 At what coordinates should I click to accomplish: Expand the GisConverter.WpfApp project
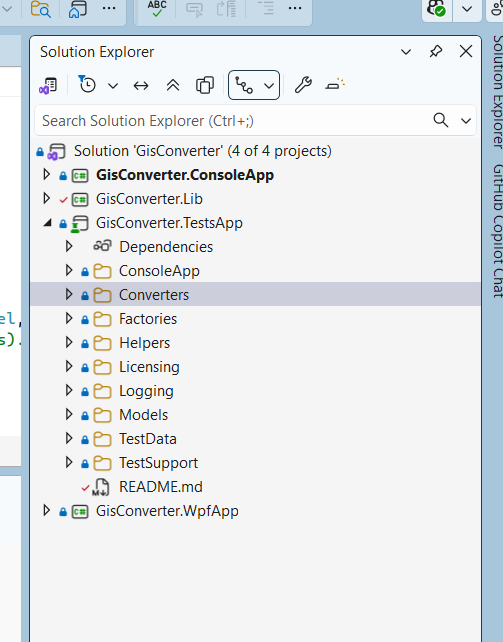click(x=47, y=511)
